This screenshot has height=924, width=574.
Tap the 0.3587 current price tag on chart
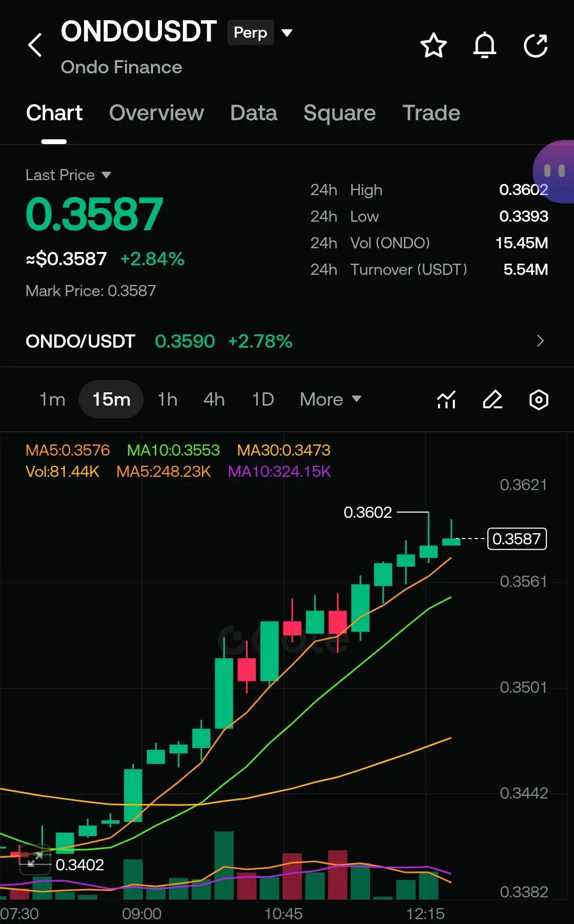[x=517, y=539]
